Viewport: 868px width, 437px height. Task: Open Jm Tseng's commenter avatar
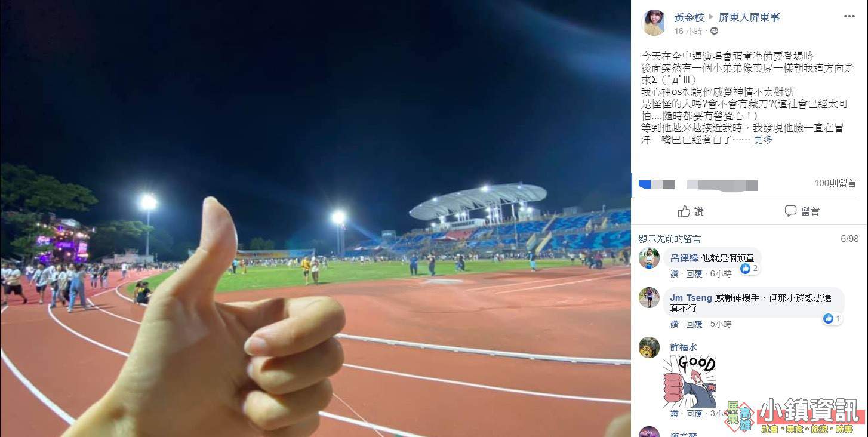(649, 297)
